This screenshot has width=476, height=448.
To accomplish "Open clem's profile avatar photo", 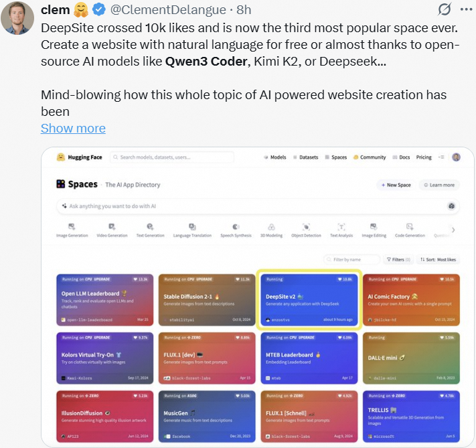I will tap(17, 18).
